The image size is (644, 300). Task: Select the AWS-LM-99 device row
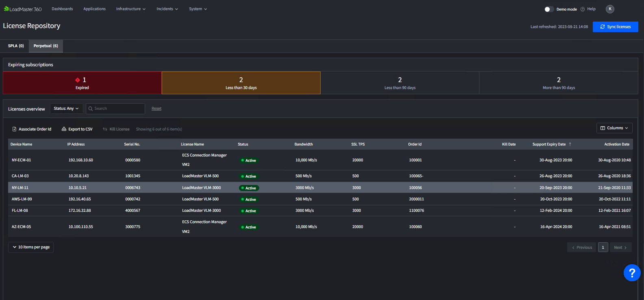(x=22, y=199)
